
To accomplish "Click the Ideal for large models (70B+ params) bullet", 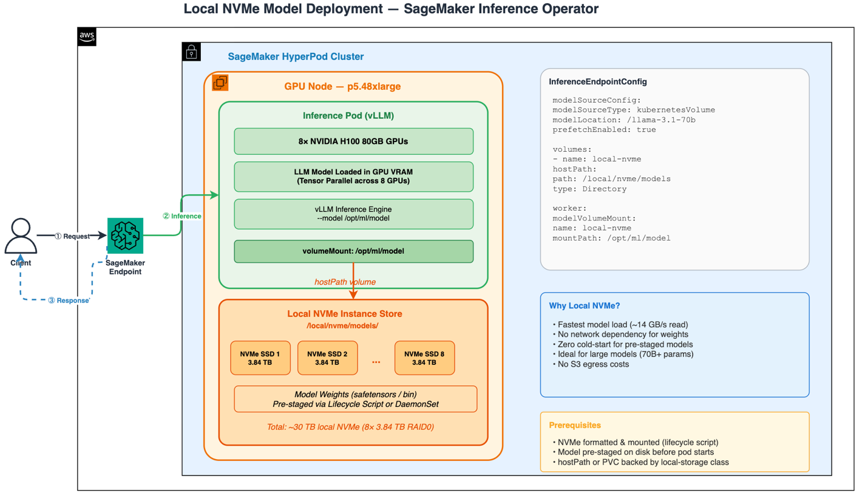I will click(x=624, y=355).
